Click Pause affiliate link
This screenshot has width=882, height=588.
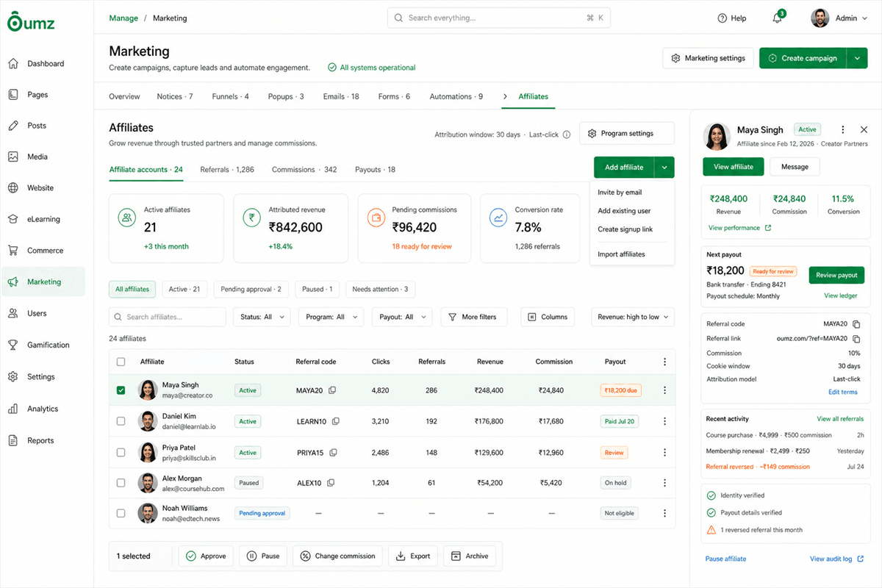(x=725, y=559)
